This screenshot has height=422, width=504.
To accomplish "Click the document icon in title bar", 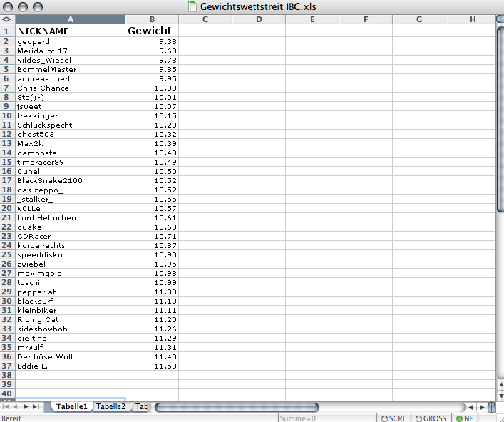I will (192, 6).
